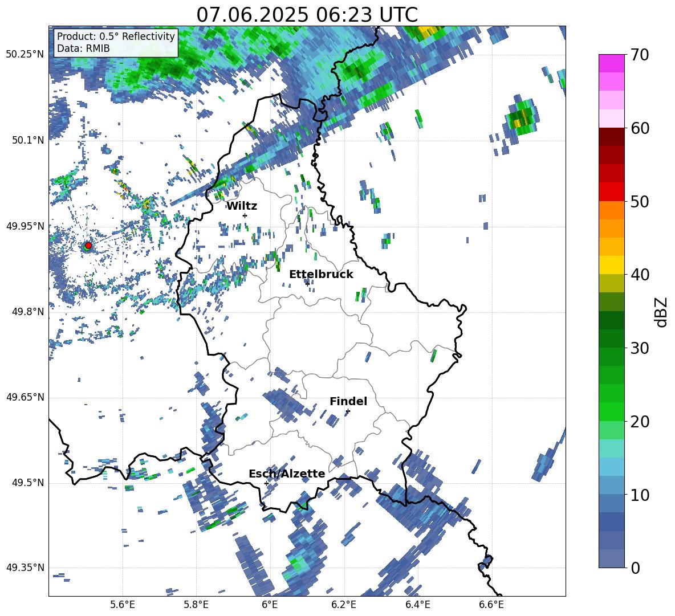Click the 'dBZ' colorbar label

[x=661, y=312]
